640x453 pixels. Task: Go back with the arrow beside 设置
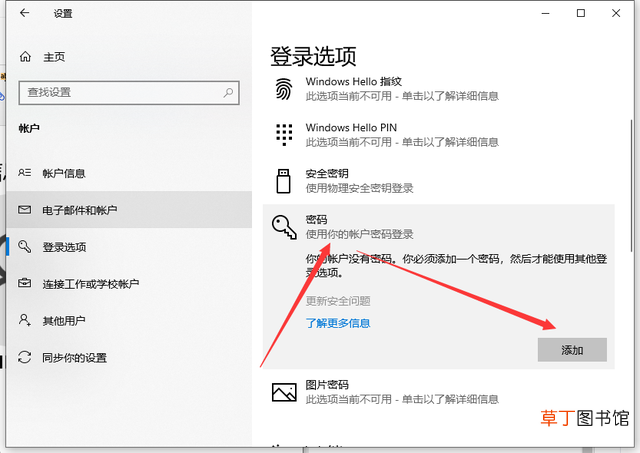tap(24, 13)
